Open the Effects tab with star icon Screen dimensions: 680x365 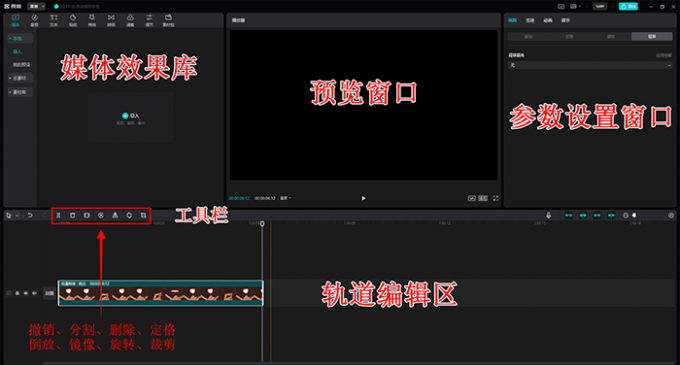pos(92,20)
